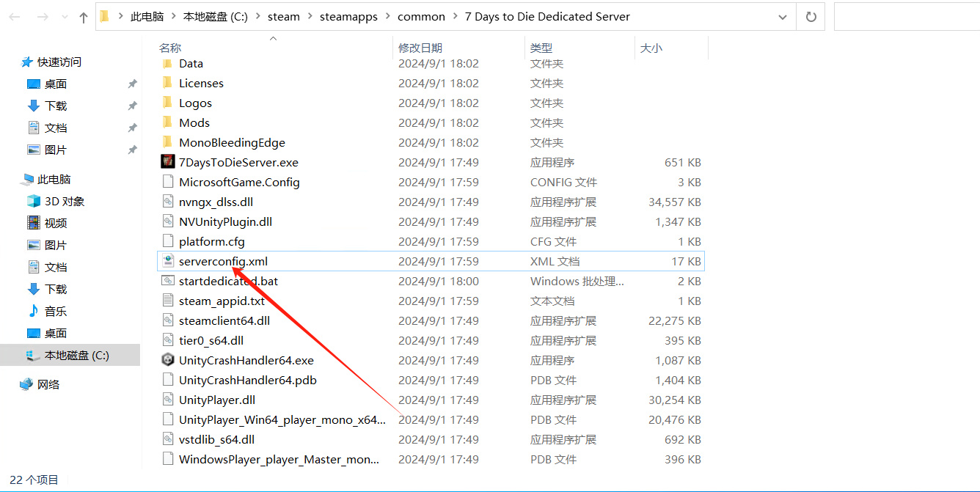Sort files by 大小 column header
This screenshot has width=980, height=492.
click(x=651, y=48)
